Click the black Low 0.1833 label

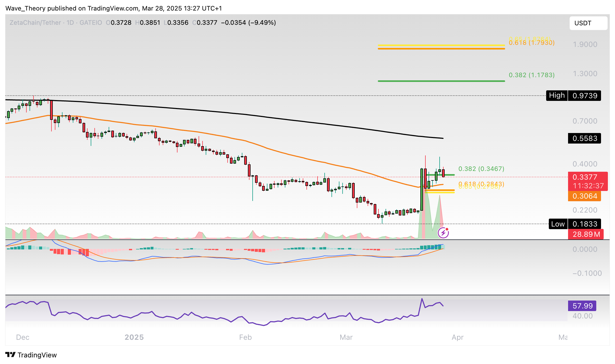pos(575,224)
